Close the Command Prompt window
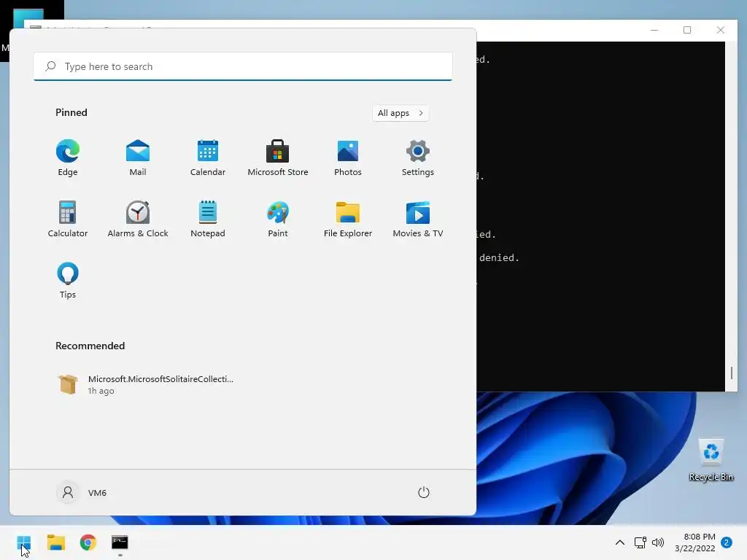Image resolution: width=747 pixels, height=560 pixels. (720, 30)
